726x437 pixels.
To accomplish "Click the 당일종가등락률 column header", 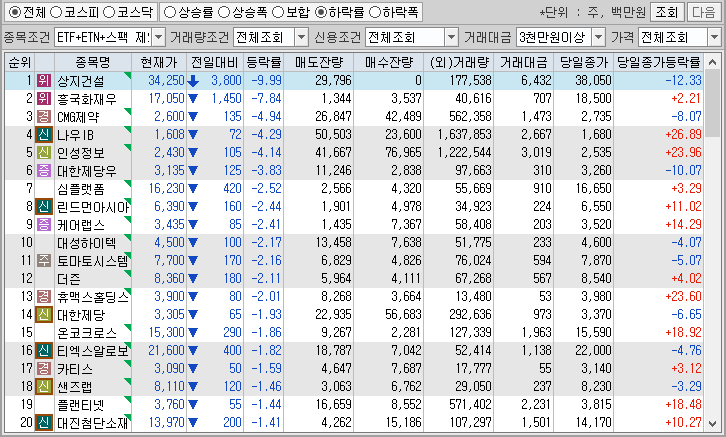I will 658,62.
